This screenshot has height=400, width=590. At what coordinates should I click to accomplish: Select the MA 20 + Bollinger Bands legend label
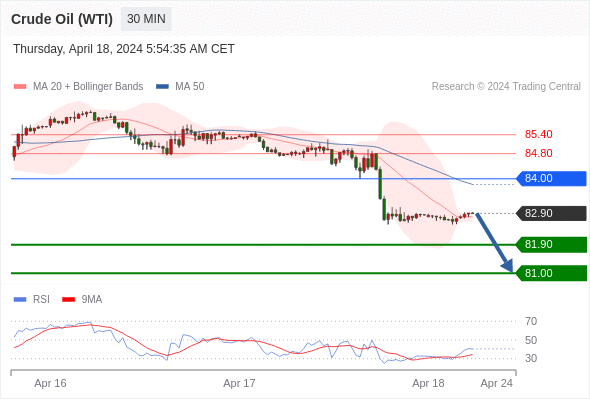pos(88,87)
